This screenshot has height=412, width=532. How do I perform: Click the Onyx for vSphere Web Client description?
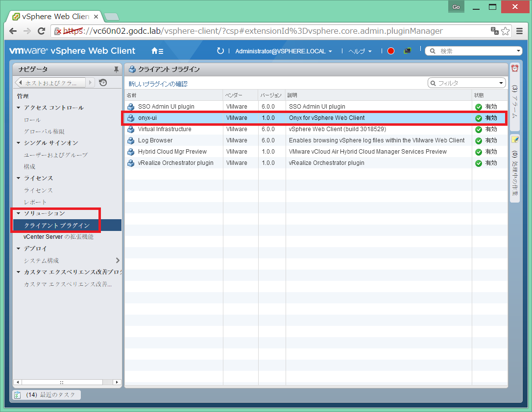(327, 118)
